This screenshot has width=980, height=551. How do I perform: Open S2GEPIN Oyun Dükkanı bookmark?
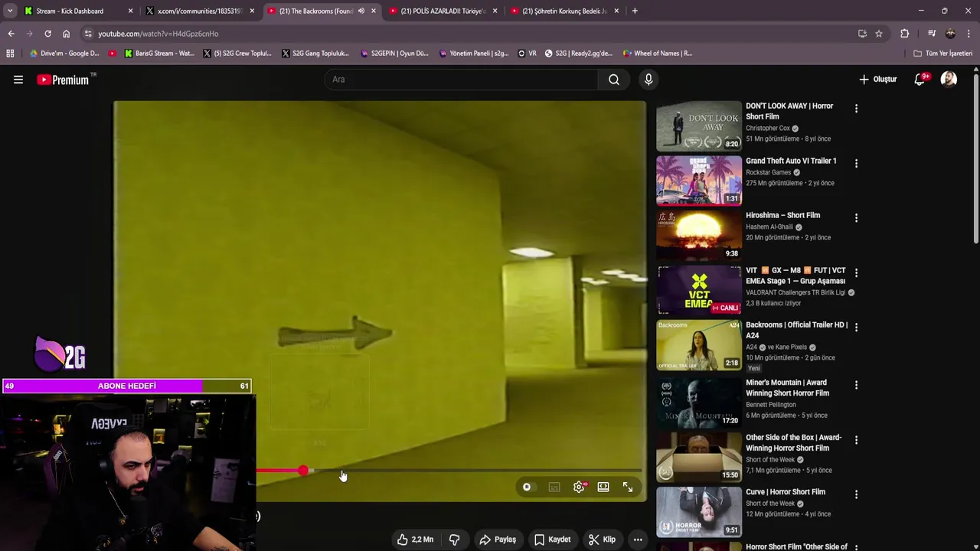394,54
